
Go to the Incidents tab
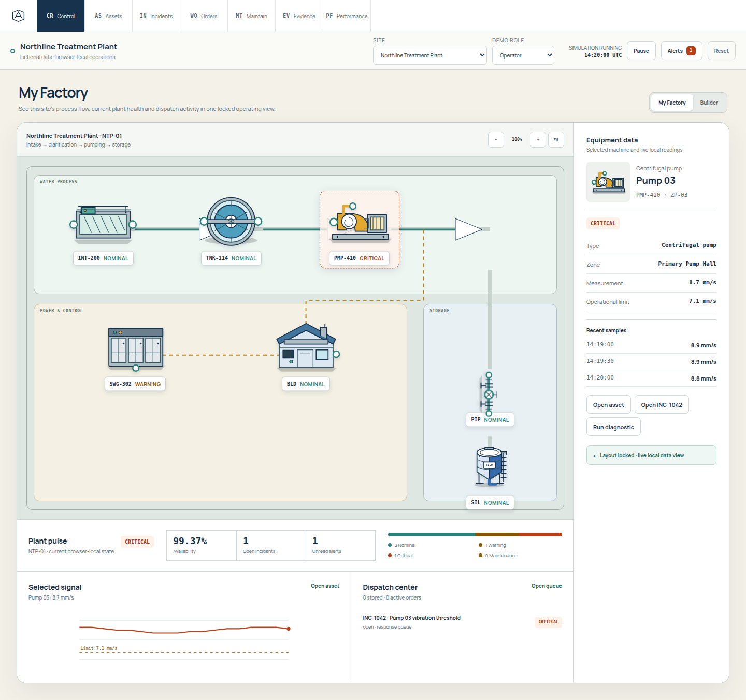[x=156, y=16]
